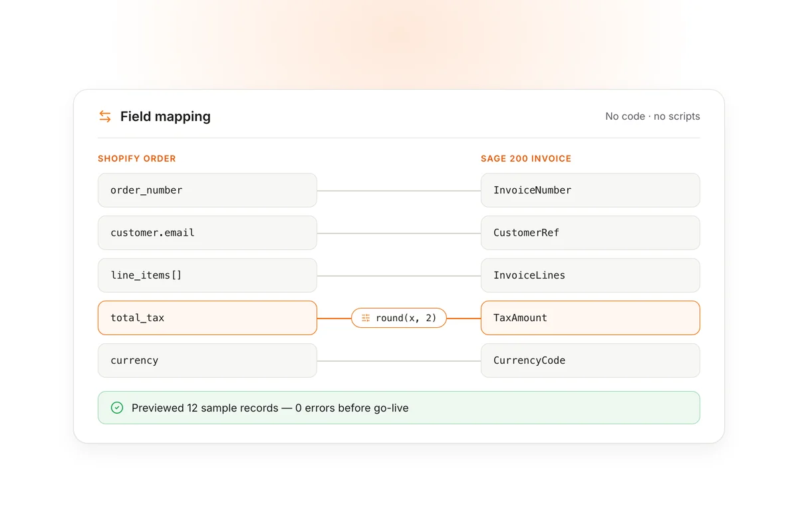Click the Field mapping heading
This screenshot has width=798, height=532.
[x=166, y=116]
